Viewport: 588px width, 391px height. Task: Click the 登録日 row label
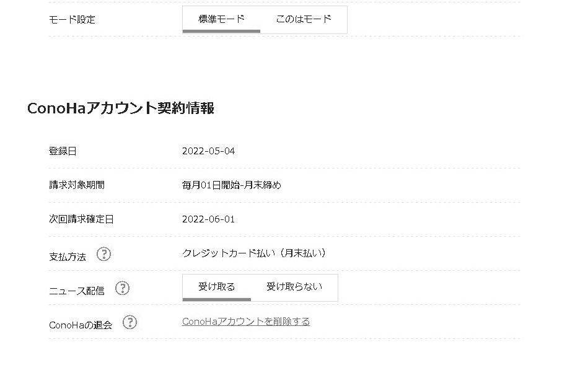click(x=63, y=151)
